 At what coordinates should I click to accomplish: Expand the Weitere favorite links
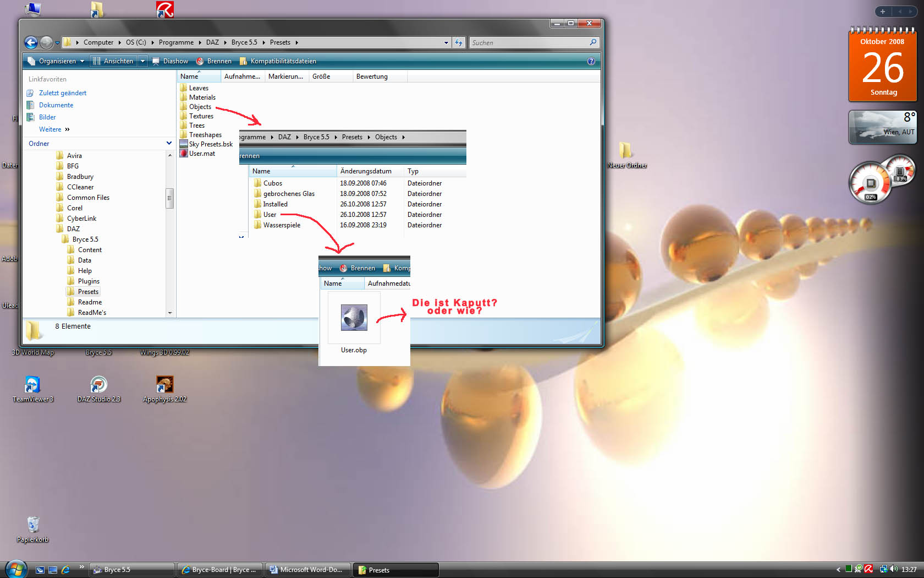(x=54, y=129)
